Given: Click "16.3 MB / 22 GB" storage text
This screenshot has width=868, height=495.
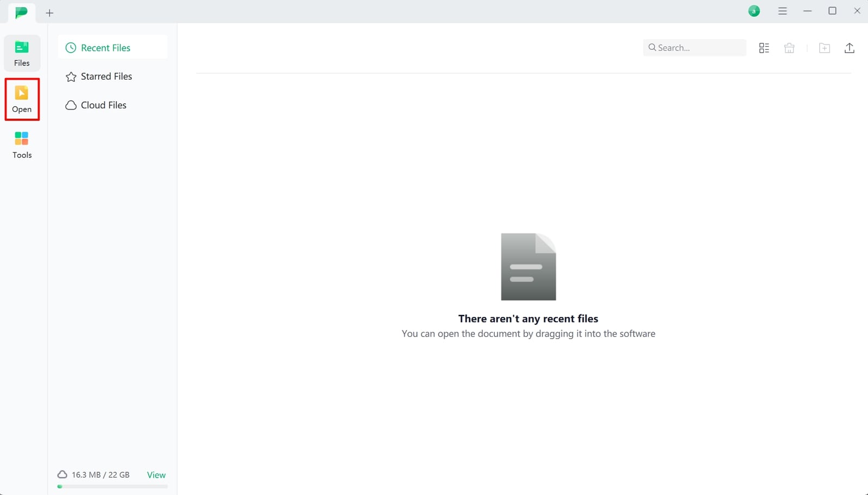Looking at the screenshot, I should pyautogui.click(x=100, y=475).
